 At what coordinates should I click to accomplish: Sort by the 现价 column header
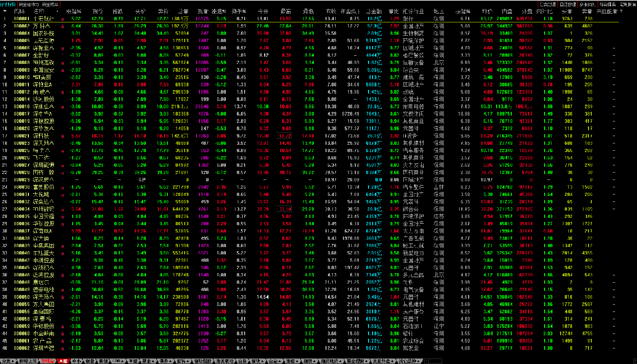coord(98,11)
